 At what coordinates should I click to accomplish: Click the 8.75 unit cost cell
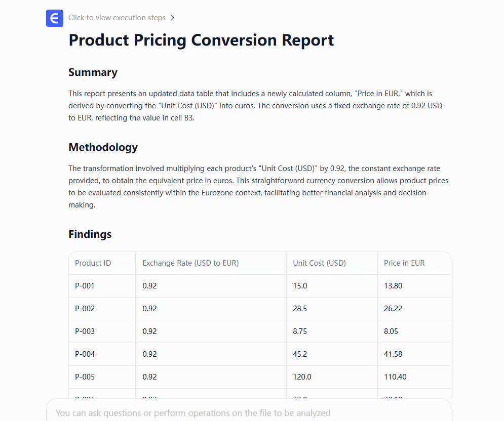pyautogui.click(x=300, y=331)
